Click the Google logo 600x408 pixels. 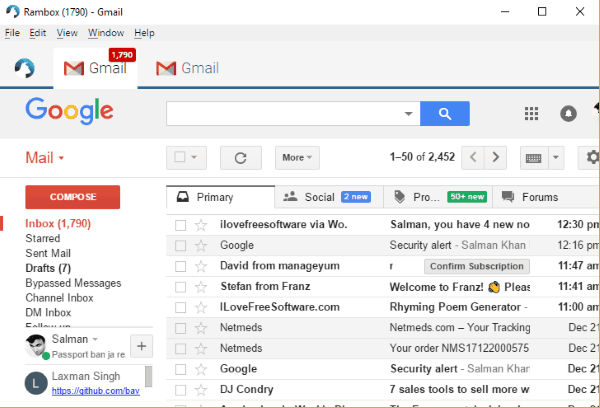tap(70, 111)
